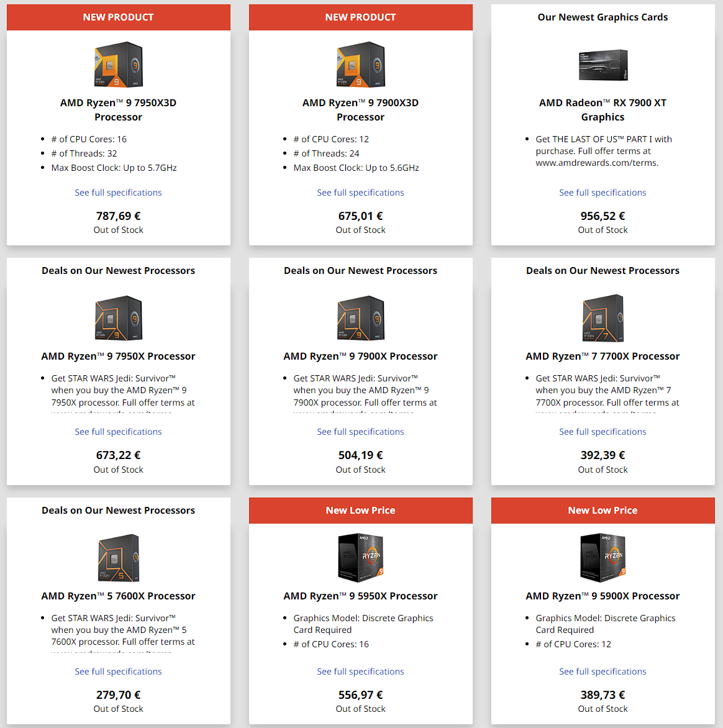Click the 787,69 € price
Viewport: 723px width, 728px height.
click(x=119, y=216)
